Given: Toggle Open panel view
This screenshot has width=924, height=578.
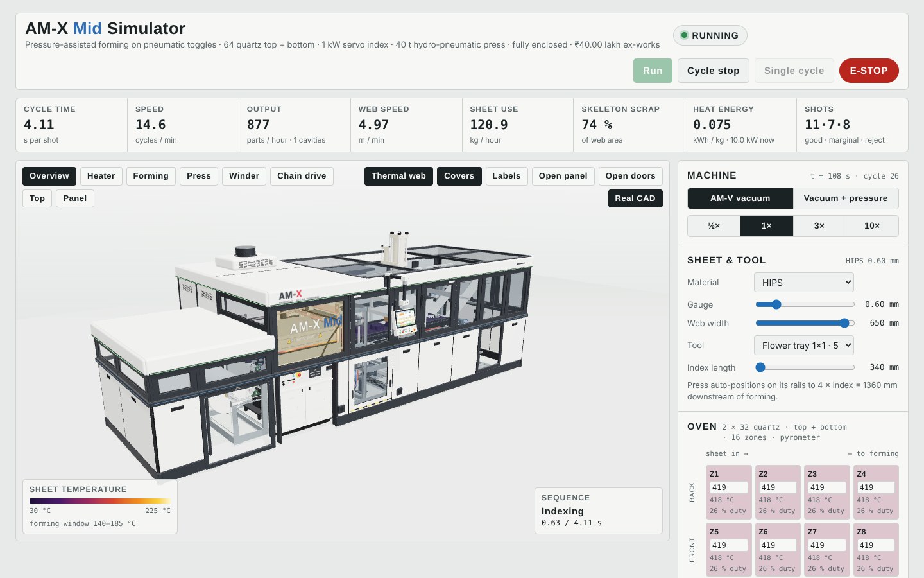Looking at the screenshot, I should tap(563, 176).
